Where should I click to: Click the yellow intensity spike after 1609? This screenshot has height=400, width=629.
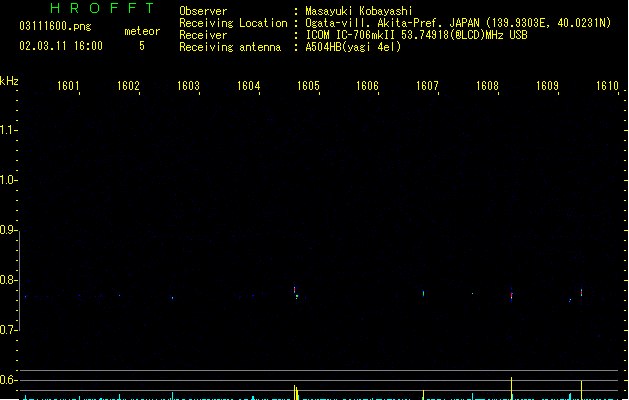pos(581,390)
